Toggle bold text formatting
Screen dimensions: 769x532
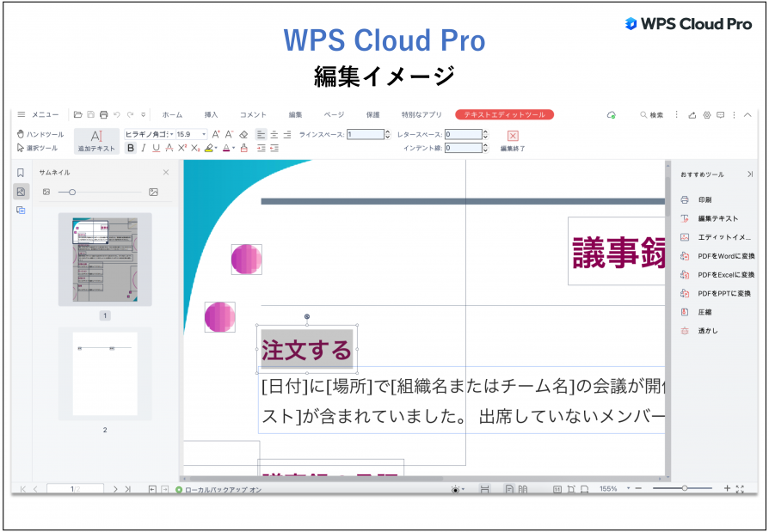click(x=131, y=148)
